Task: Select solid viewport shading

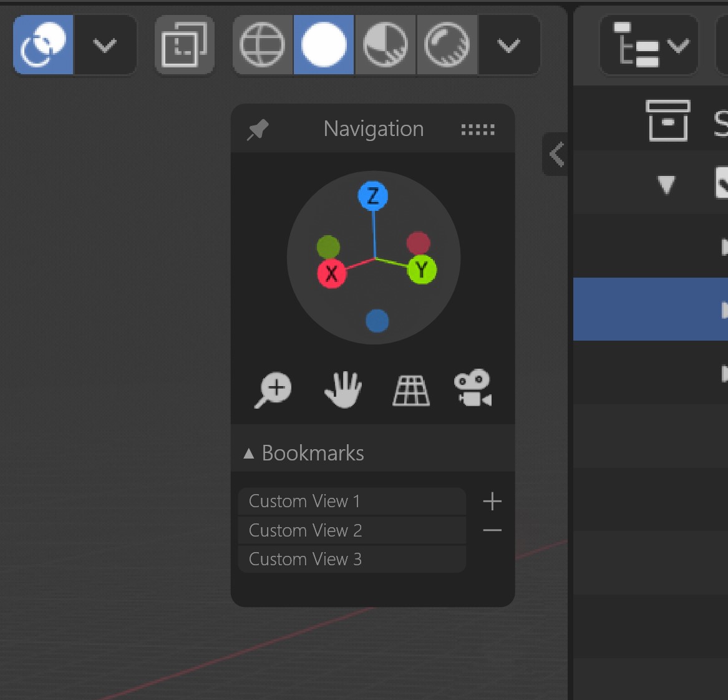Action: pyautogui.click(x=324, y=44)
